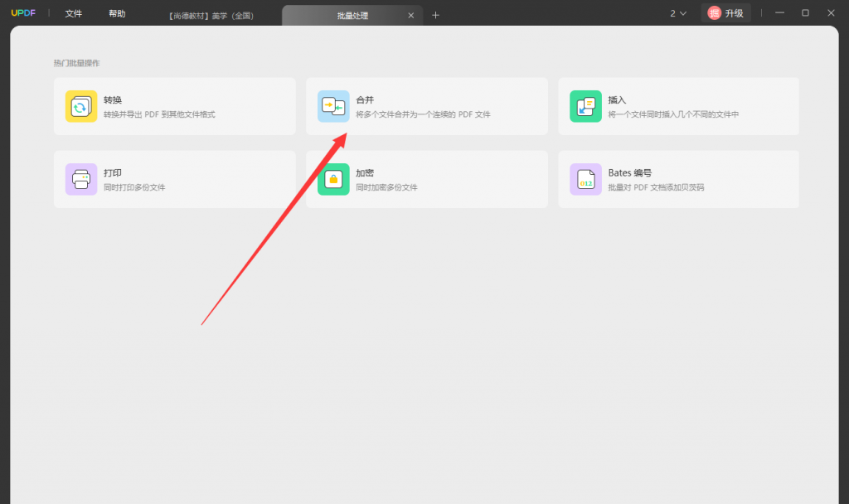Click the 升级 upgrade button
849x504 pixels.
tap(726, 13)
